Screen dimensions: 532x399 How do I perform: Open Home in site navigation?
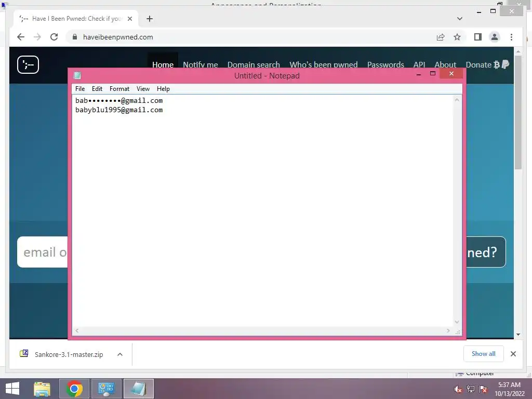coord(163,64)
